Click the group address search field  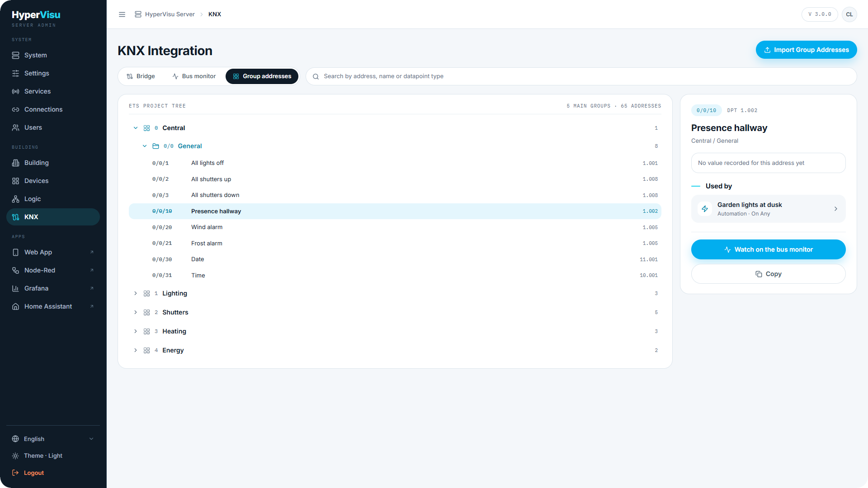tap(581, 76)
